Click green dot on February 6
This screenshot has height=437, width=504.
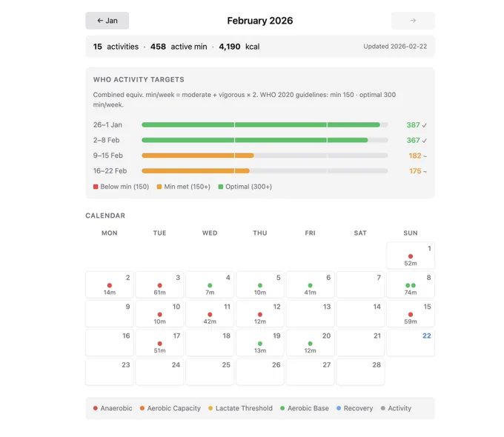[310, 285]
